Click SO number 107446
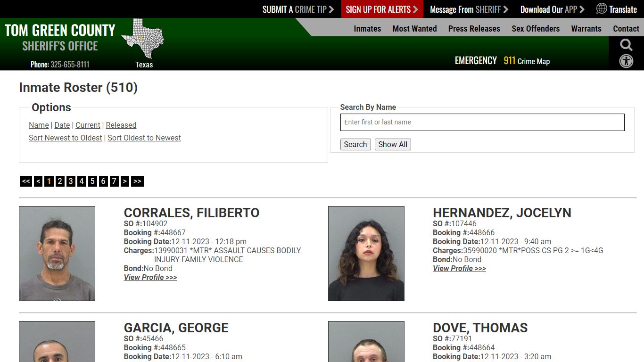This screenshot has height=362, width=644. coord(464,224)
